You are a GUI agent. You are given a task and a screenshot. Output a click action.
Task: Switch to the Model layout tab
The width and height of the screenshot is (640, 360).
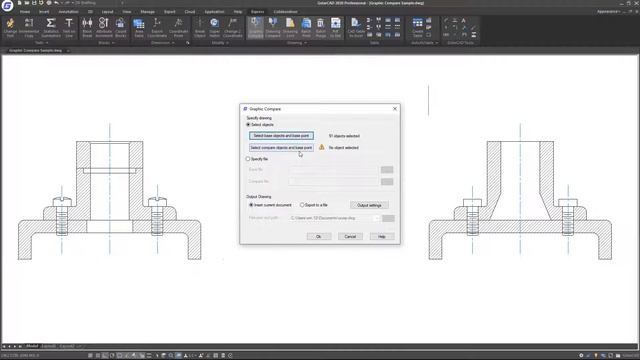pyautogui.click(x=32, y=346)
